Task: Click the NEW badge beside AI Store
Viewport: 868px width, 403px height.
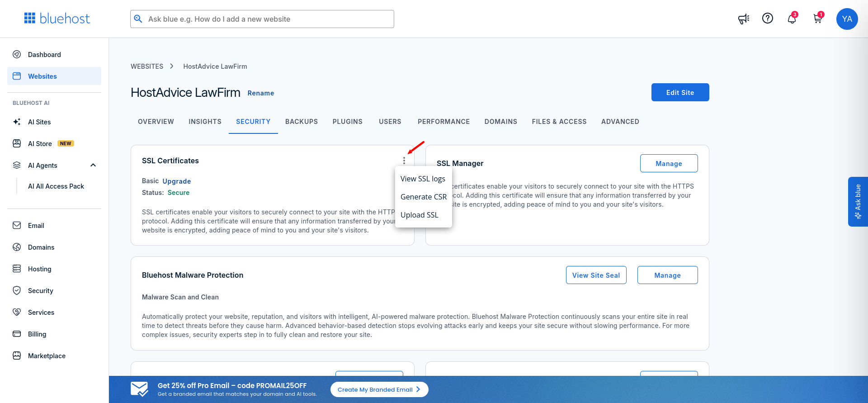Action: click(x=66, y=143)
